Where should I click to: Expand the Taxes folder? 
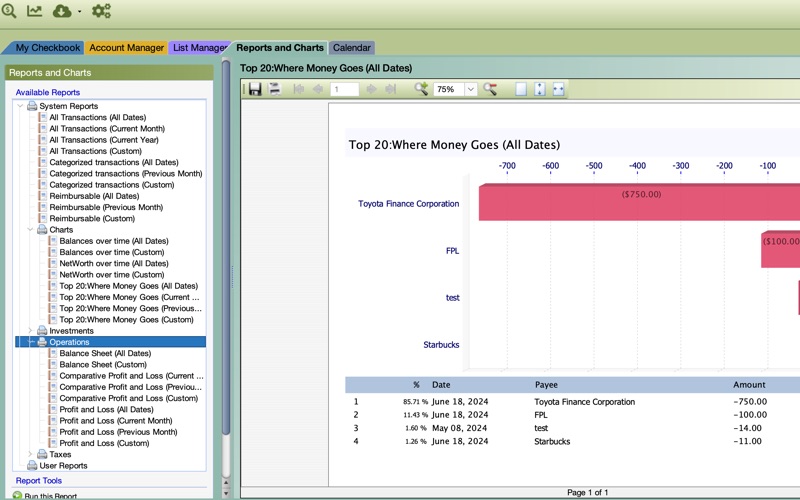tap(30, 454)
